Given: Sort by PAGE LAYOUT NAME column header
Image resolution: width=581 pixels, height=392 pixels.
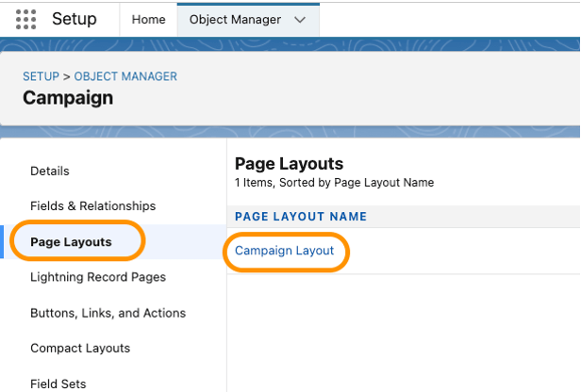Looking at the screenshot, I should click(301, 217).
